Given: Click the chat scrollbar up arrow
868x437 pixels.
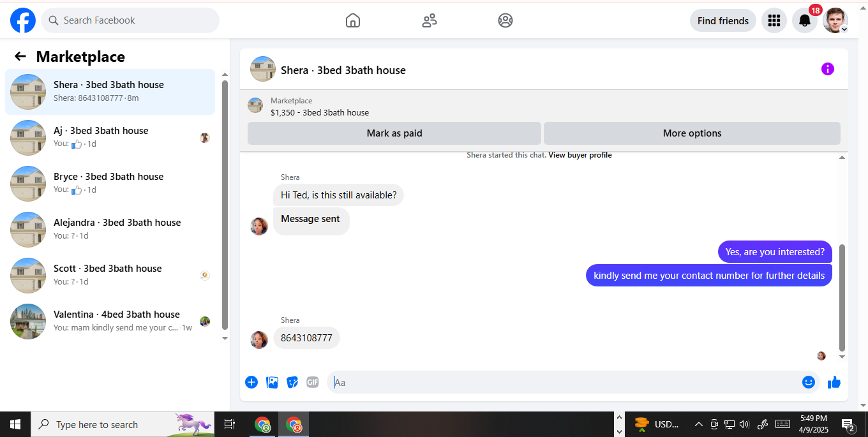Looking at the screenshot, I should point(842,157).
